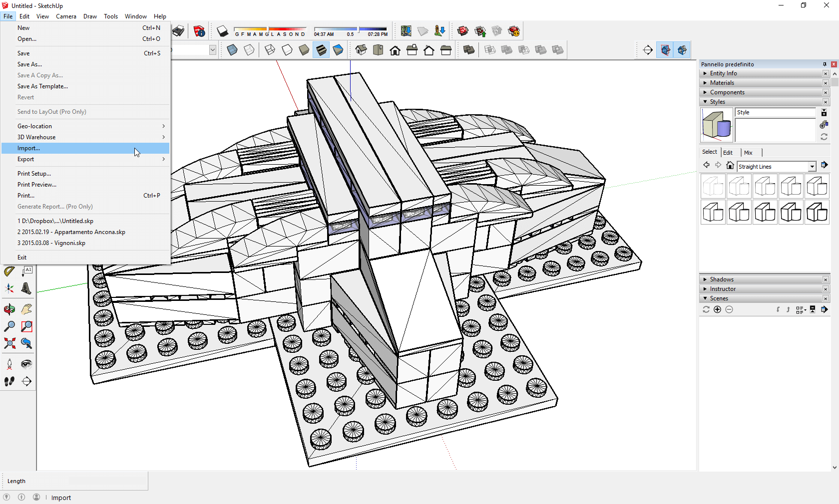This screenshot has width=839, height=504.
Task: Create new style icon in Styles panel
Action: (824, 125)
